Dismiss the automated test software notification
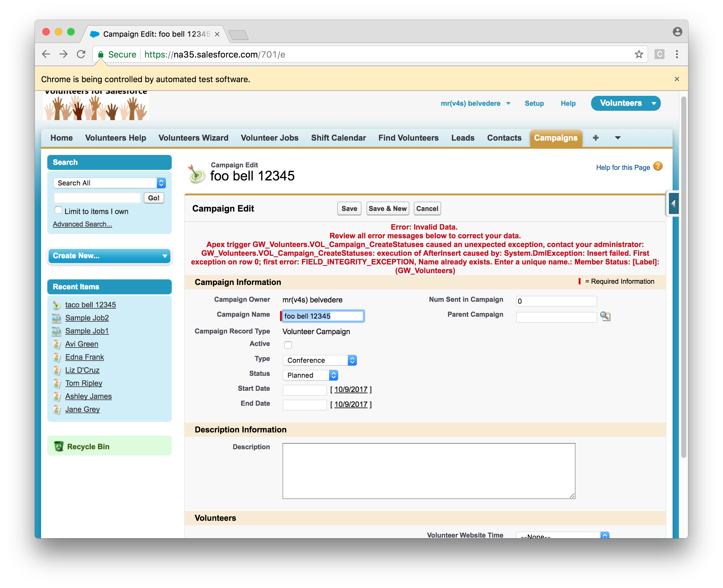The width and height of the screenshot is (723, 588). pos(677,79)
